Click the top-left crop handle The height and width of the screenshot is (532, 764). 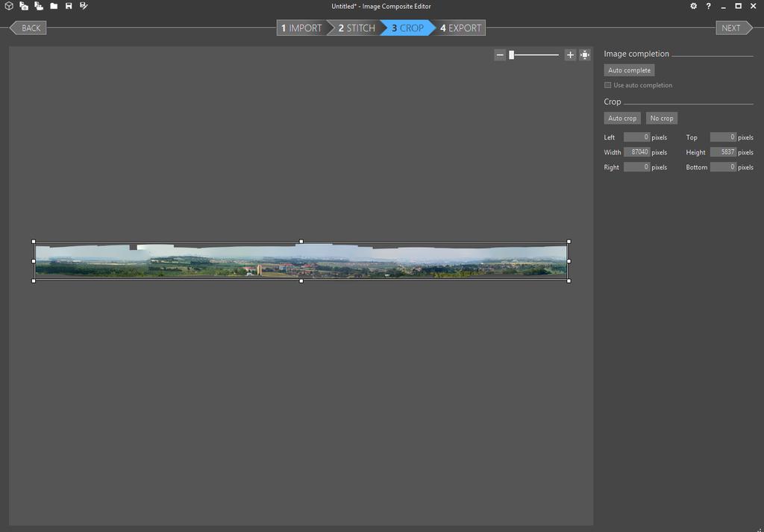34,241
